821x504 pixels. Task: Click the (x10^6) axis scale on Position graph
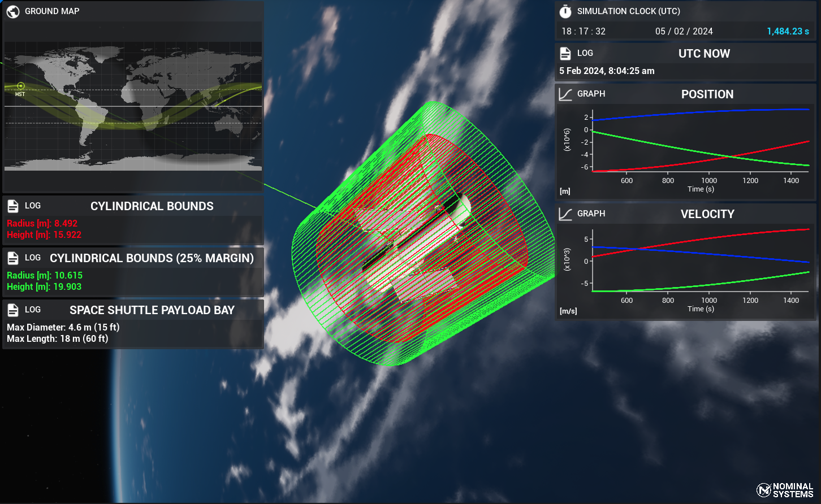tap(567, 139)
